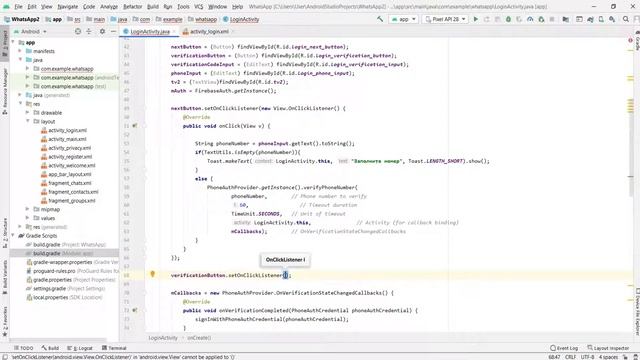Run the app with green play icon
The image size is (640, 360).
click(x=476, y=19)
